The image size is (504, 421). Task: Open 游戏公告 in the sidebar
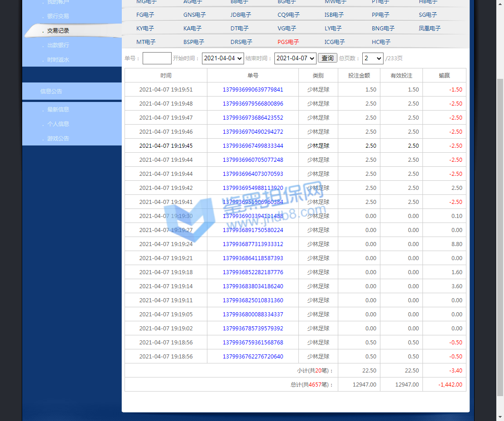[58, 139]
